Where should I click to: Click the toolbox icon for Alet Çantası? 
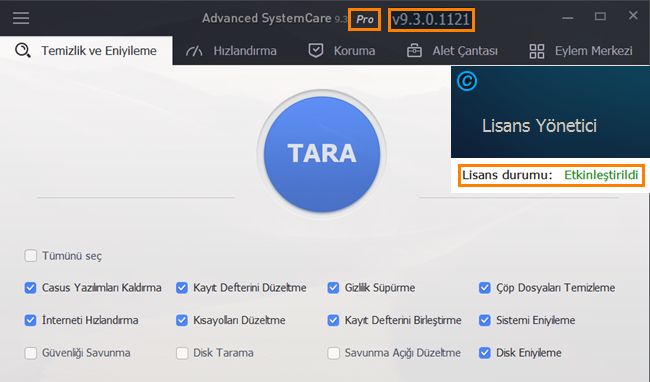[414, 51]
